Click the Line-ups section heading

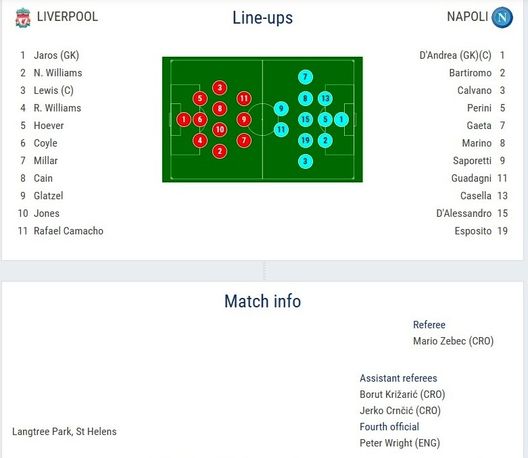[262, 18]
